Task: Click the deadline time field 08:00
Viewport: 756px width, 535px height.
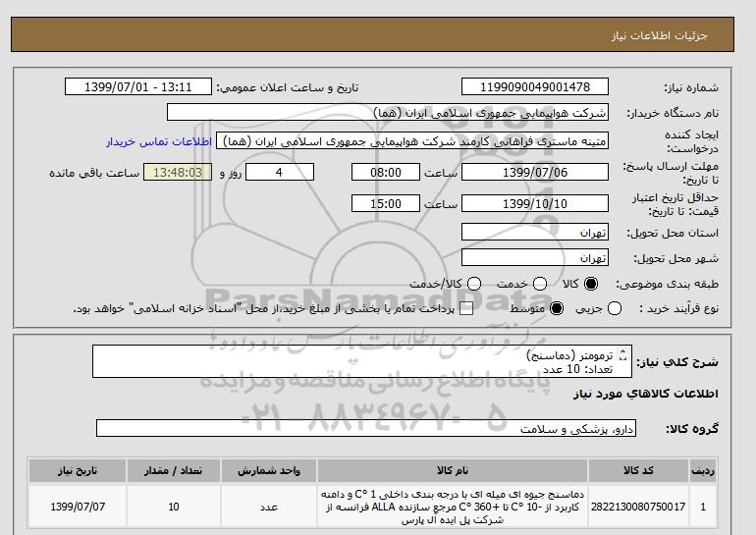Action: (385, 172)
